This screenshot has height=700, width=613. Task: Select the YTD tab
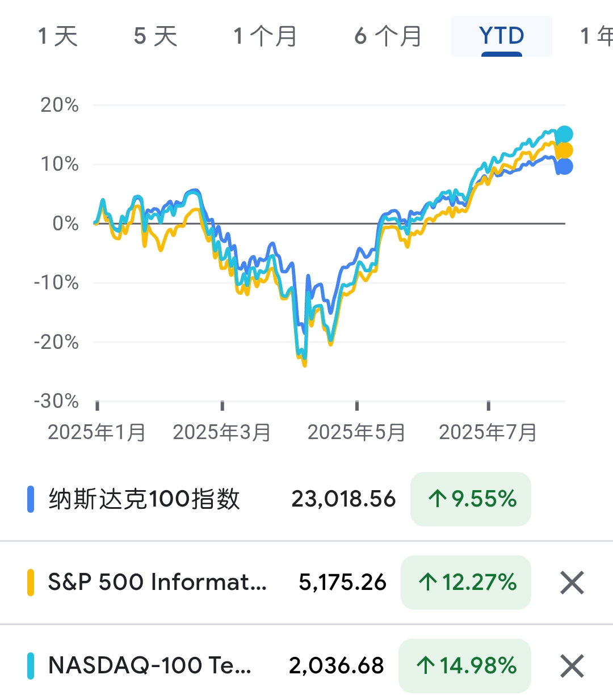pos(502,36)
